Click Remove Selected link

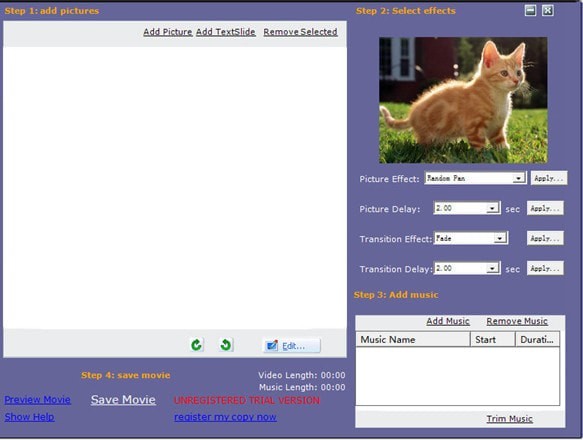pyautogui.click(x=300, y=32)
